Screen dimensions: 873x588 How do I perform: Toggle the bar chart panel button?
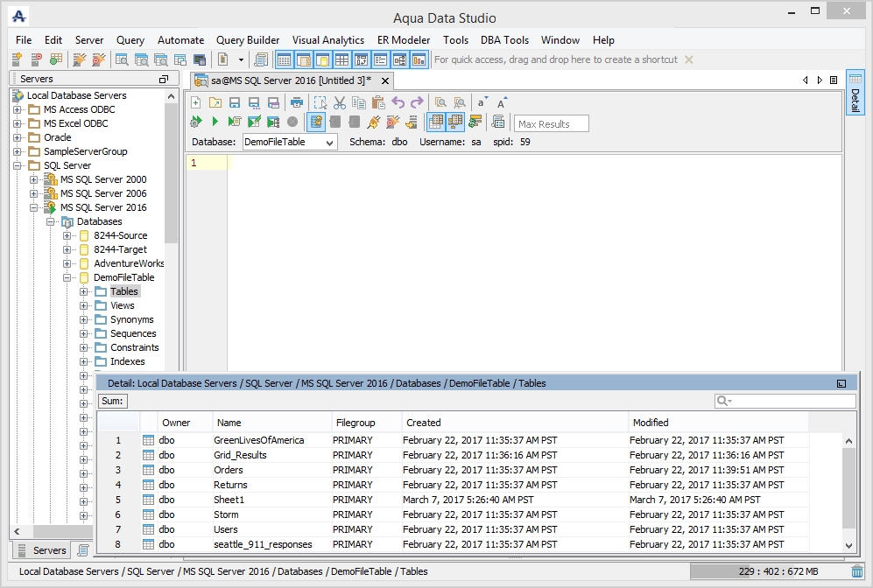[x=419, y=60]
